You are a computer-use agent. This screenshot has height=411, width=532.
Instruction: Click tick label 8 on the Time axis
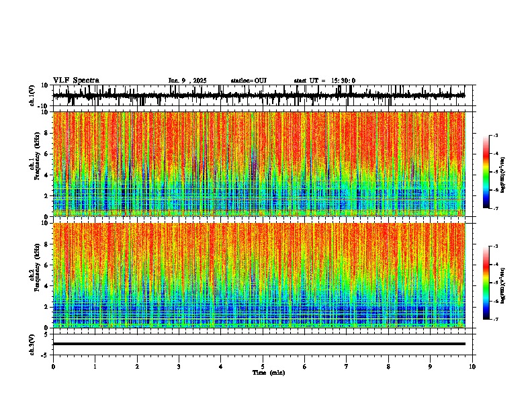tap(388, 367)
